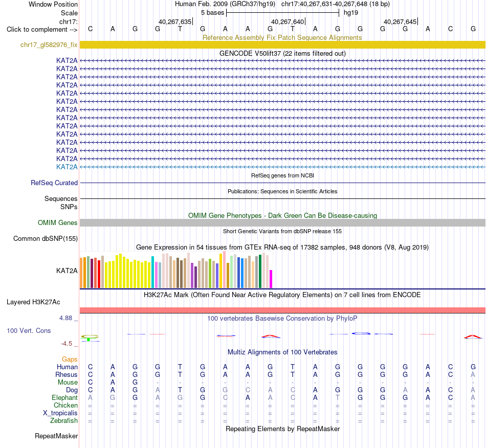The image size is (486, 448).
Task: Click the 40,267,635 ruler coordinate
Action: [175, 21]
